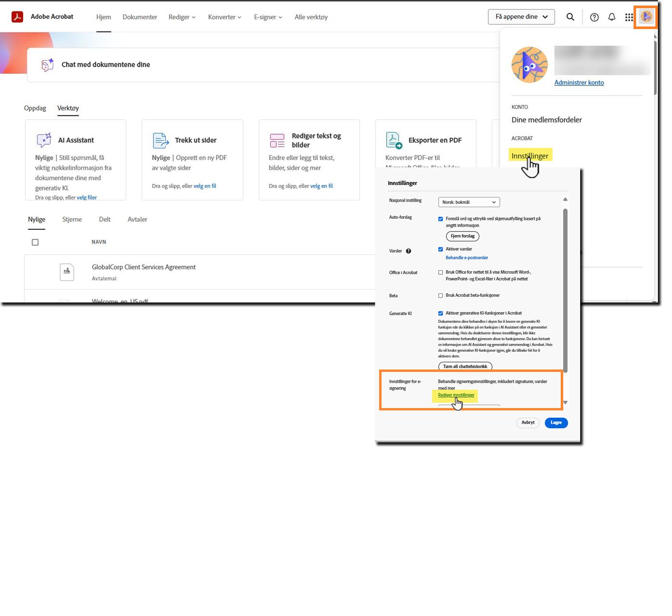Click the Trekk ut sider card icon
The height and width of the screenshot is (616, 672).
pyautogui.click(x=160, y=140)
